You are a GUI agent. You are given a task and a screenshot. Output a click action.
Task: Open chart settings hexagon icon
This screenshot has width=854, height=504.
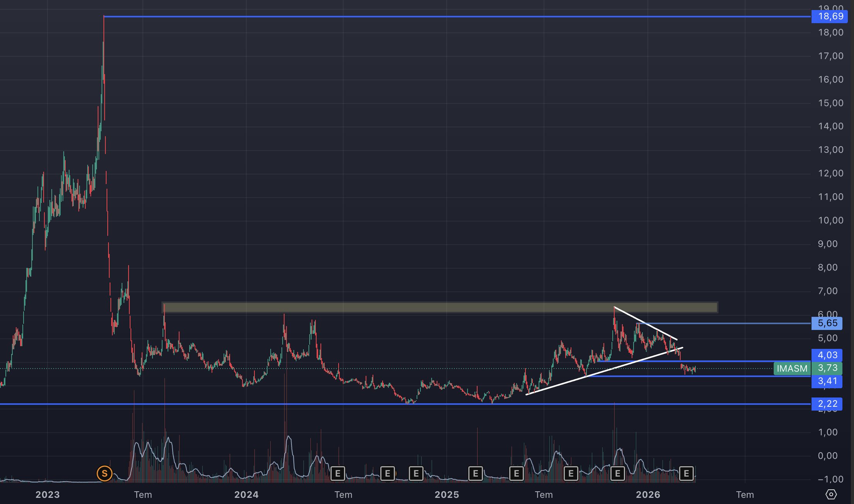[831, 494]
